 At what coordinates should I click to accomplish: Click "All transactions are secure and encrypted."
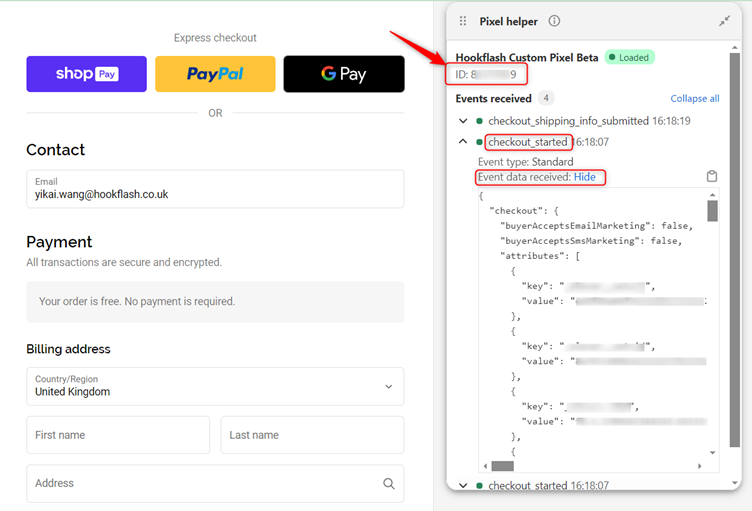pos(124,262)
